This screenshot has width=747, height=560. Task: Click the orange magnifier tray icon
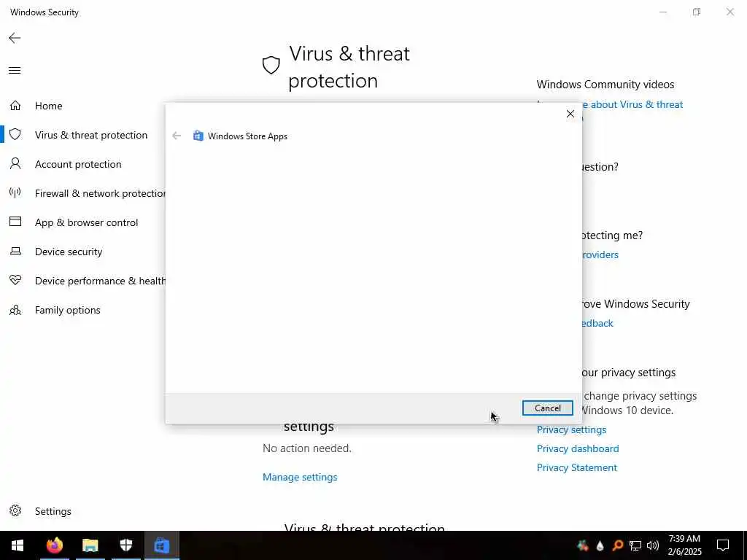(x=617, y=545)
